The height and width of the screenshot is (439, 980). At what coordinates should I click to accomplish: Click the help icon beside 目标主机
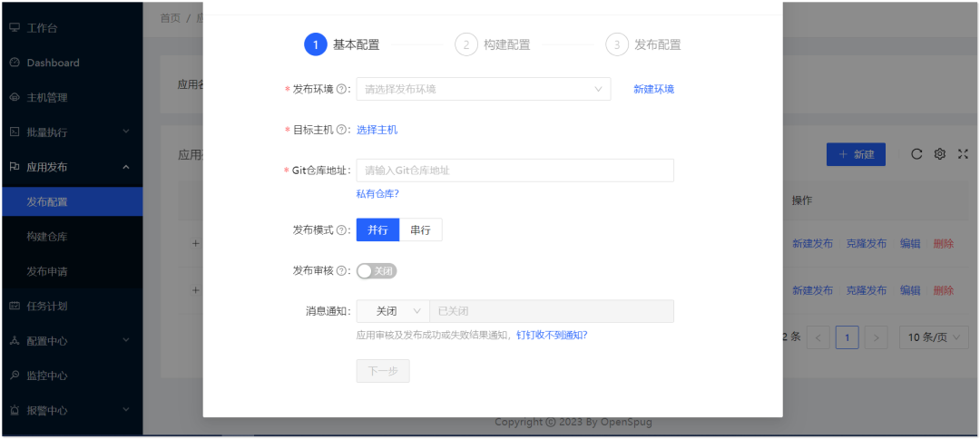tap(341, 130)
